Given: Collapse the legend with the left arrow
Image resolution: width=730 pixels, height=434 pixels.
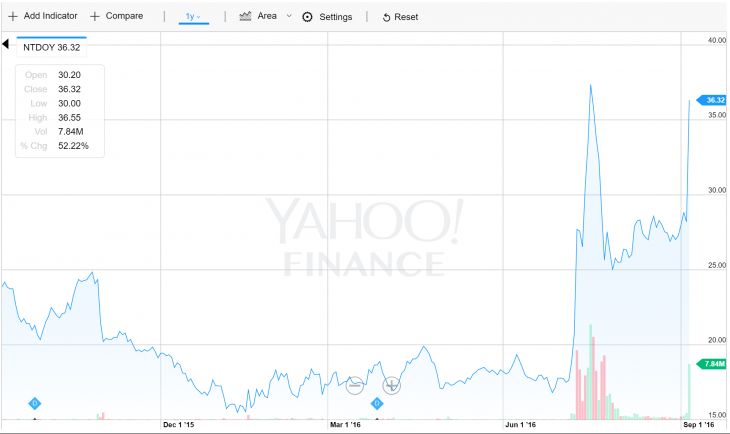Looking at the screenshot, I should [5, 46].
